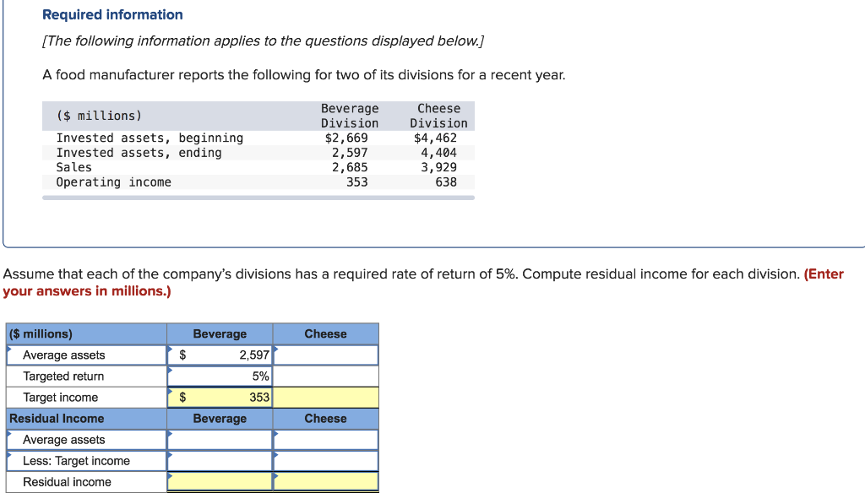Click the Cheese sales value 3,929

click(x=438, y=167)
